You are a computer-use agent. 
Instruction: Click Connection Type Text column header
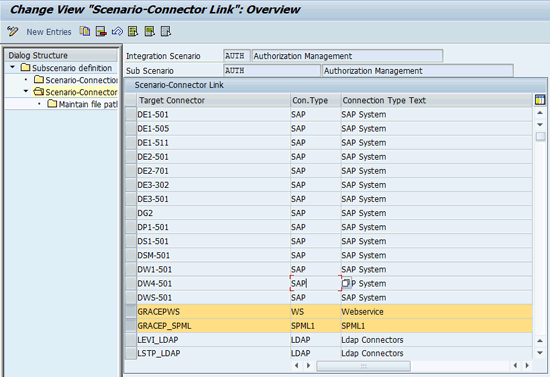(x=436, y=100)
